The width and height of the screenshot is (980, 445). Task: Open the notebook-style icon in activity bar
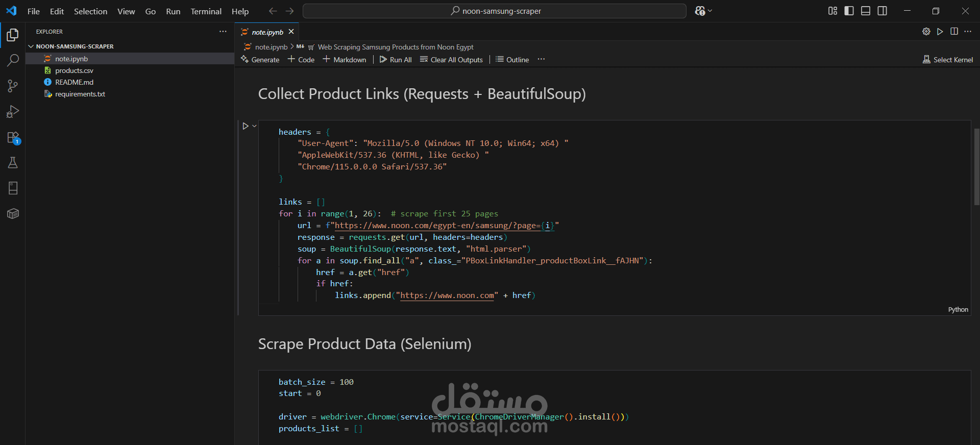point(13,188)
